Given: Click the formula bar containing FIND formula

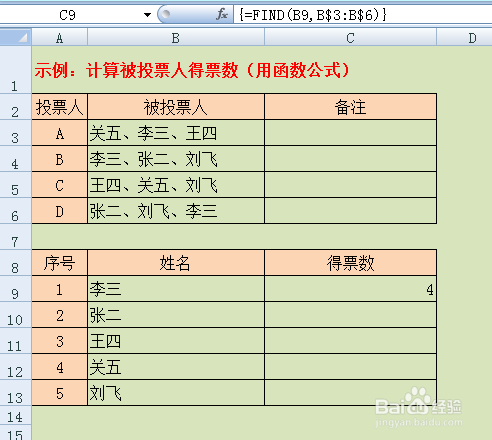Looking at the screenshot, I should point(363,15).
